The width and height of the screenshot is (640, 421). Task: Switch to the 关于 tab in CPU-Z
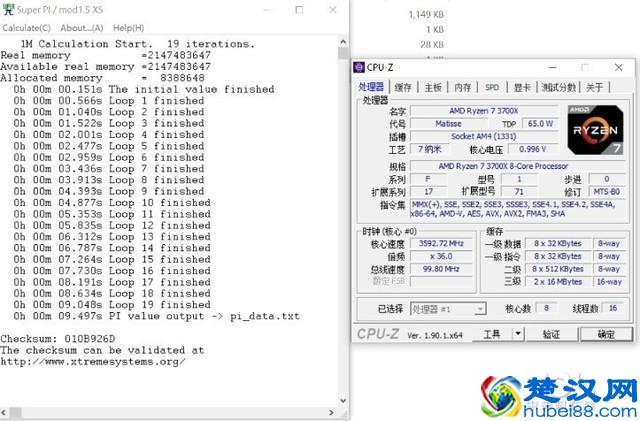click(x=594, y=87)
